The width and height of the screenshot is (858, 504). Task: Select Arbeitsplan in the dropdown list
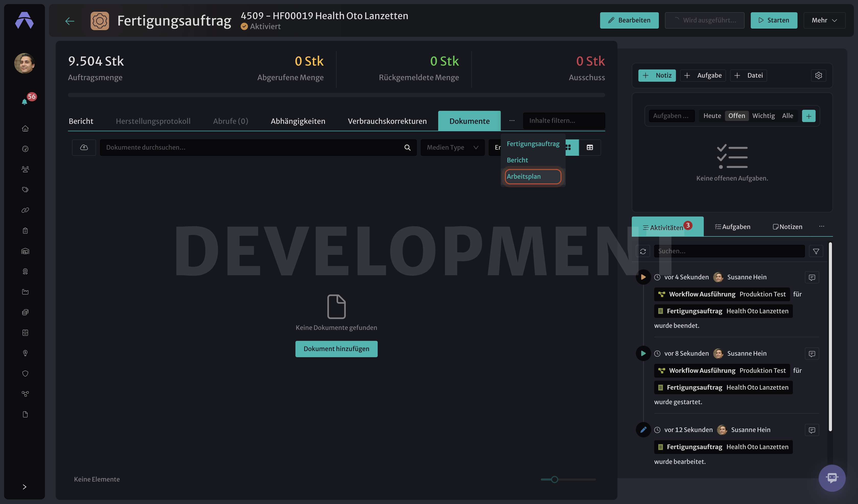coord(533,176)
